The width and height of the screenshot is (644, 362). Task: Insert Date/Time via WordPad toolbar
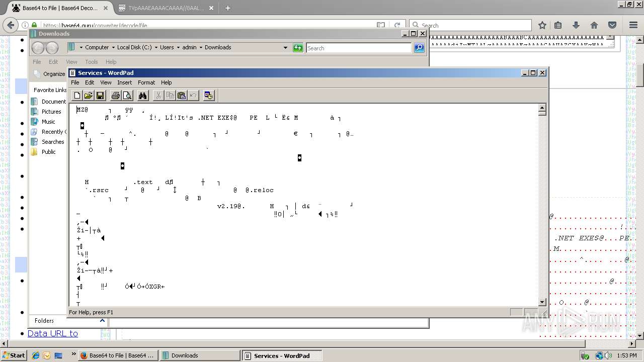click(x=209, y=95)
